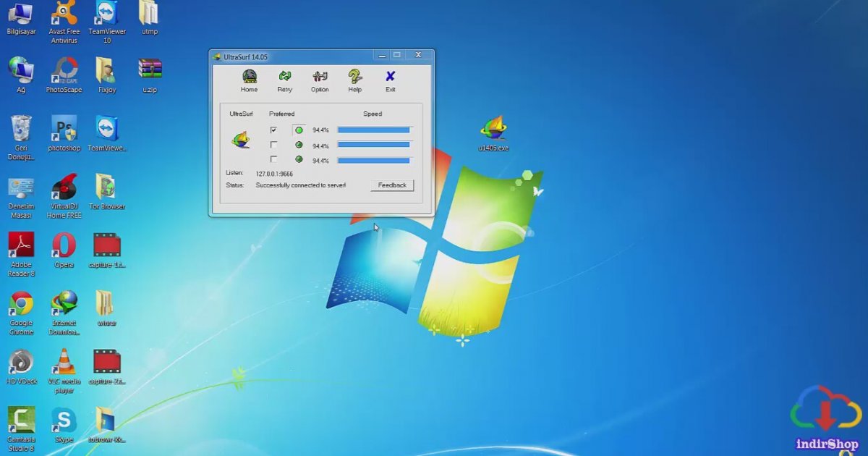This screenshot has height=456, width=868.
Task: Click the UltraSurf boat logo beside the server list
Action: click(241, 140)
